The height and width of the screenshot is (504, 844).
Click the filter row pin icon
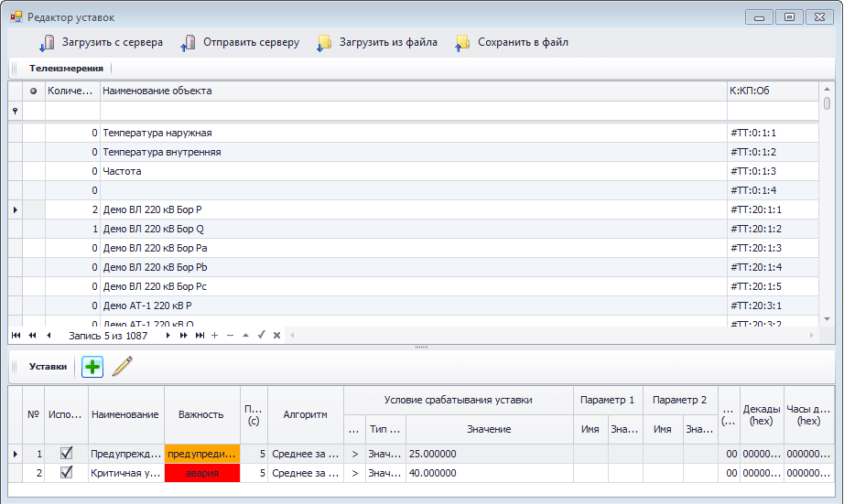tap(15, 111)
